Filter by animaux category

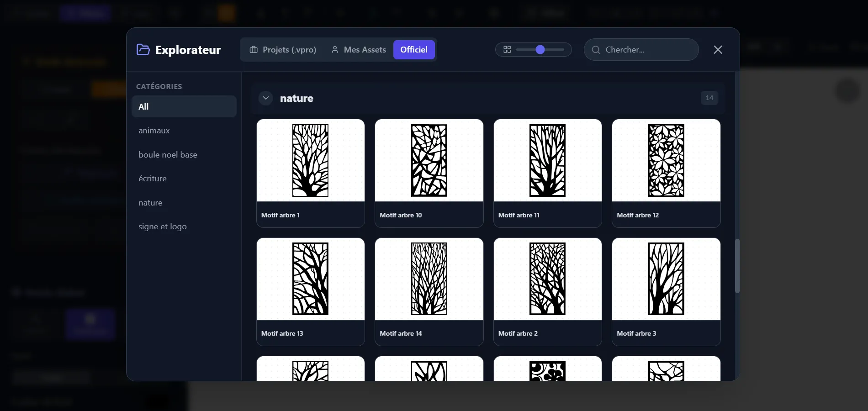click(x=154, y=131)
